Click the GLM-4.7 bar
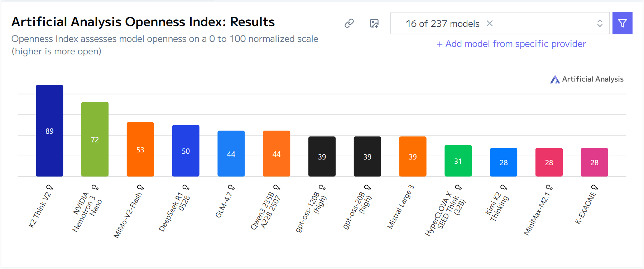 coord(231,154)
